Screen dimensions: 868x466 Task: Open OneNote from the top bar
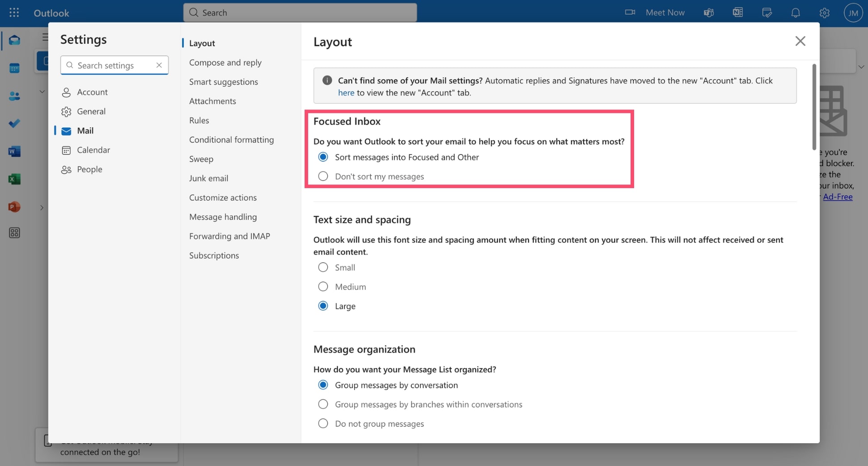pos(737,13)
